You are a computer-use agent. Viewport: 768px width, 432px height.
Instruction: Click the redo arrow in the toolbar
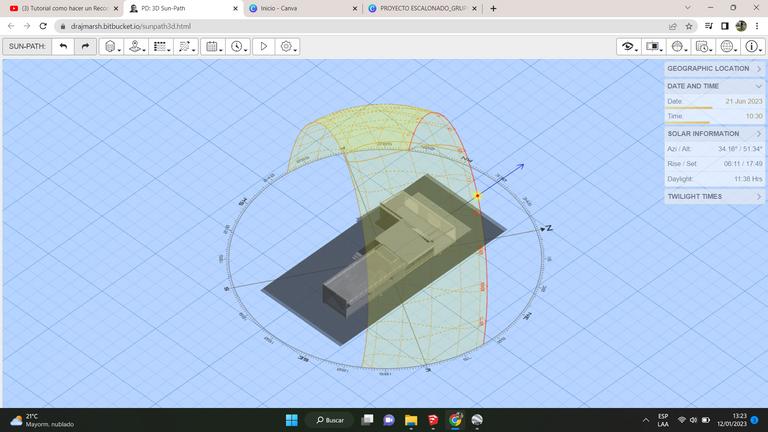coord(85,46)
